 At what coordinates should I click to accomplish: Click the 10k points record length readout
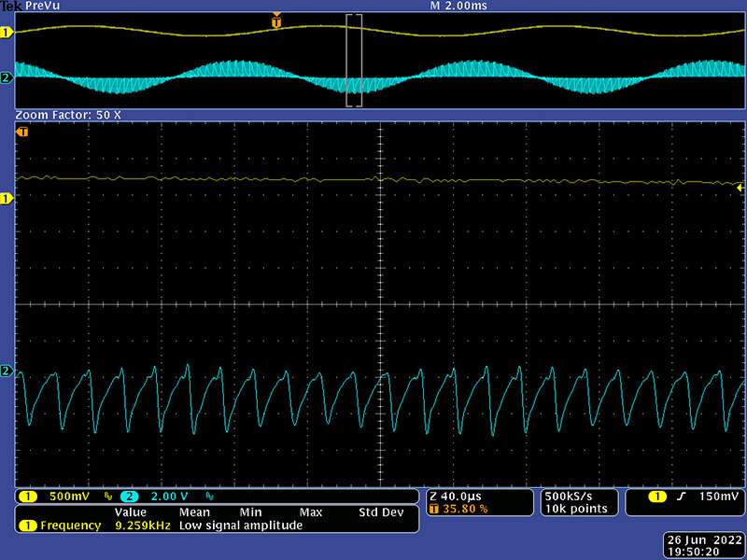click(576, 509)
